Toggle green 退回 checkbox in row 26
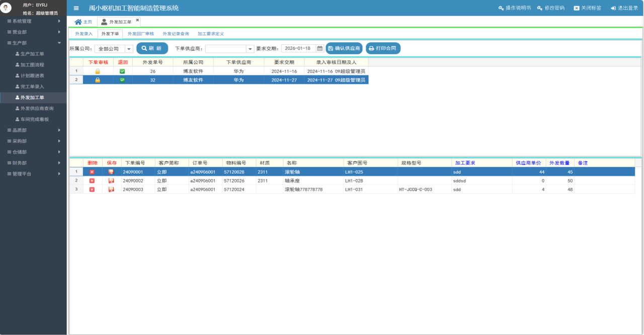644x335 pixels. click(122, 71)
